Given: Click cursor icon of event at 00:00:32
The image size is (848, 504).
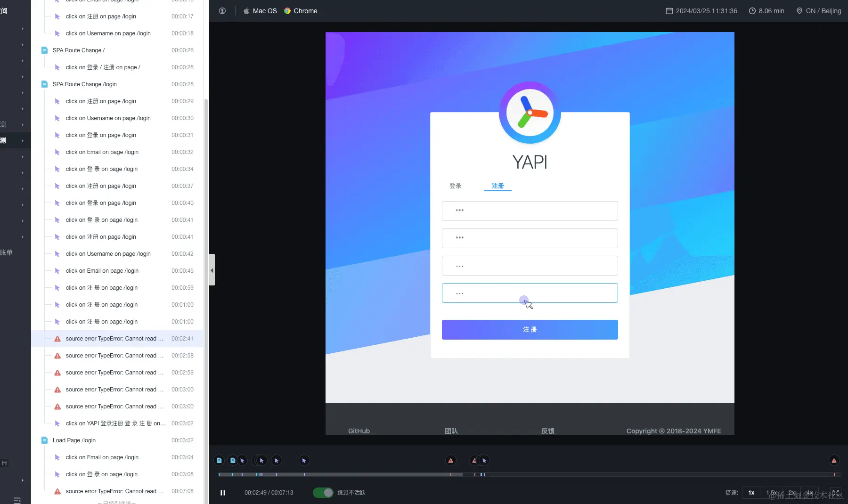Looking at the screenshot, I should click(57, 152).
